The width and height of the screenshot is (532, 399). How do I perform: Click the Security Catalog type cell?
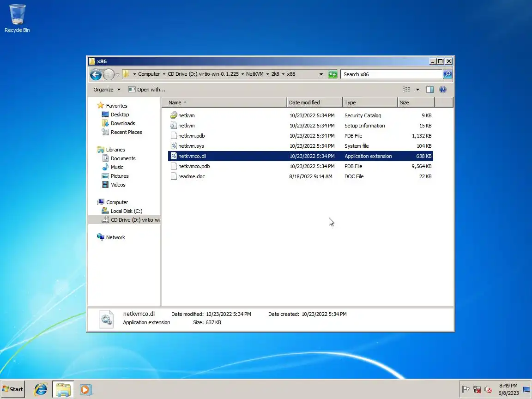click(363, 115)
